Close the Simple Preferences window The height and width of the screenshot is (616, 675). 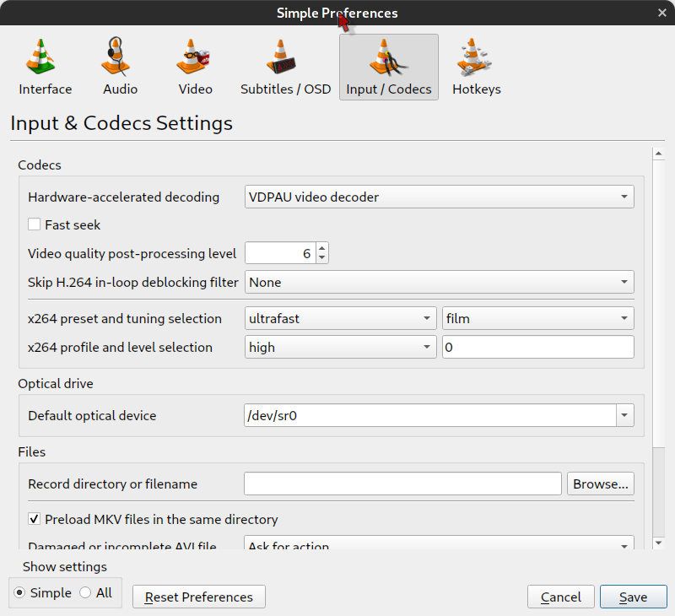662,13
